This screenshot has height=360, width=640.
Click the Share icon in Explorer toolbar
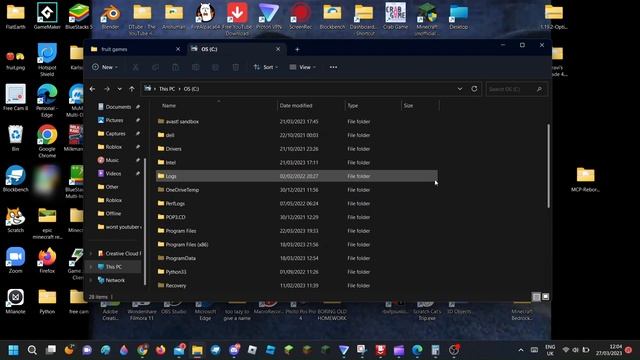pos(216,67)
